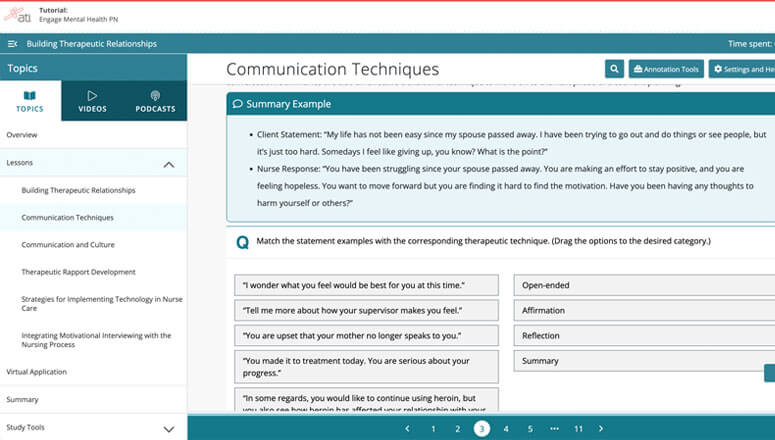Image resolution: width=775 pixels, height=440 pixels.
Task: Select current page 3 indicator
Action: point(482,429)
